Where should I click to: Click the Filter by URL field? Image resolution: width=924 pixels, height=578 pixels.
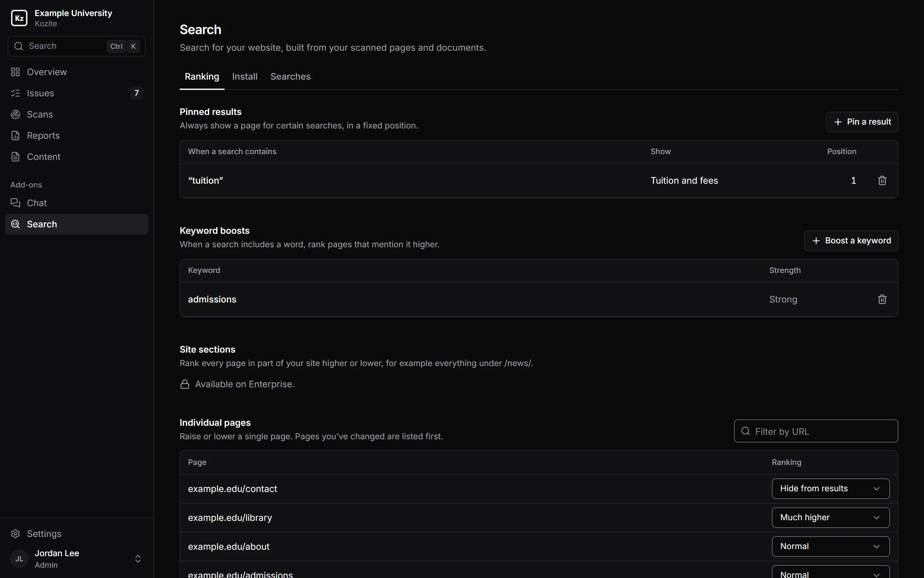(816, 431)
